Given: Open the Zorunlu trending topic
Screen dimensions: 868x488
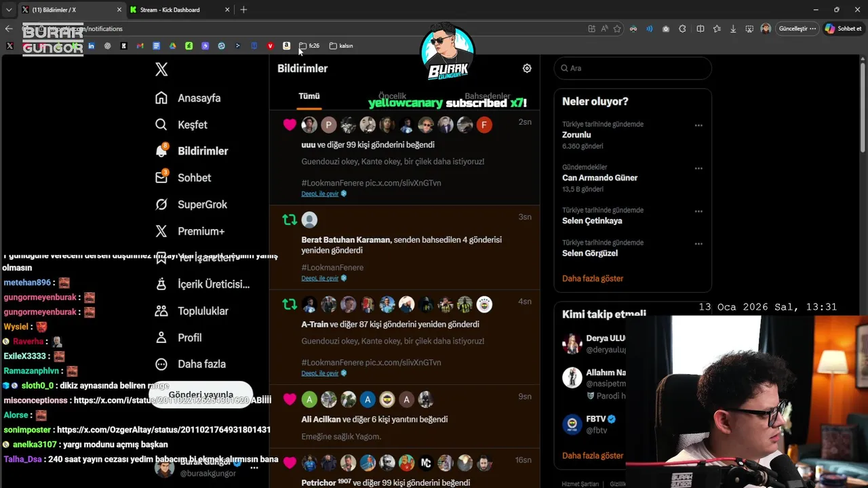Looking at the screenshot, I should (576, 135).
